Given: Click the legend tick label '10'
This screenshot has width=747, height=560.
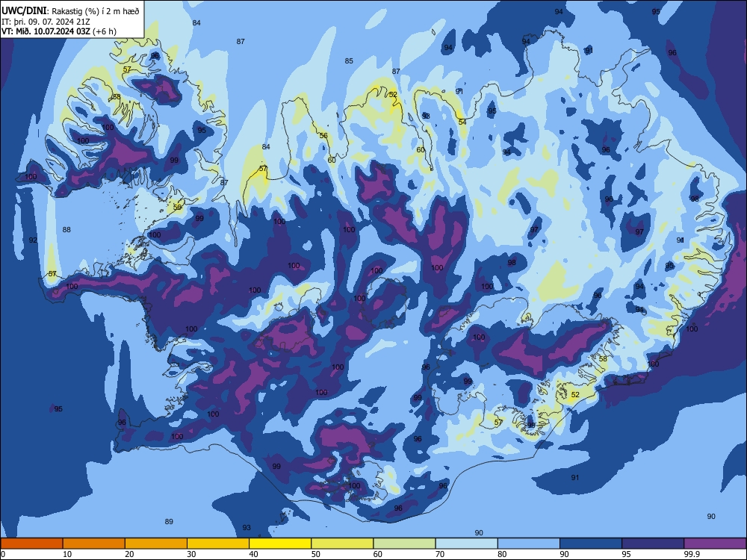Looking at the screenshot, I should click(x=67, y=554).
